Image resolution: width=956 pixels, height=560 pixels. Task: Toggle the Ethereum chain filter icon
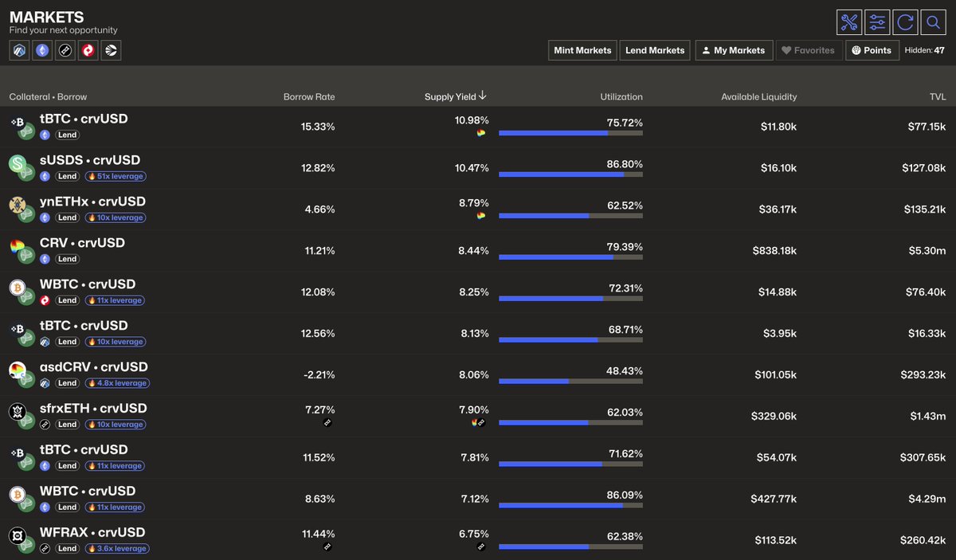pos(42,50)
